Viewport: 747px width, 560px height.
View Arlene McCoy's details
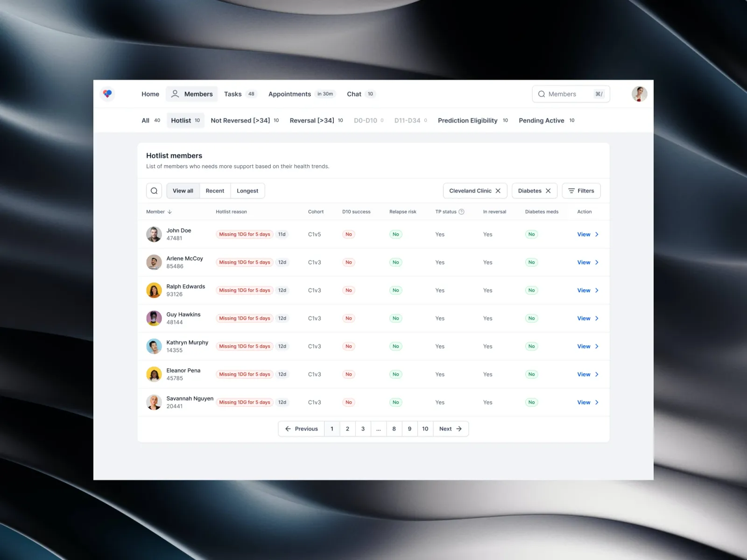click(x=588, y=262)
